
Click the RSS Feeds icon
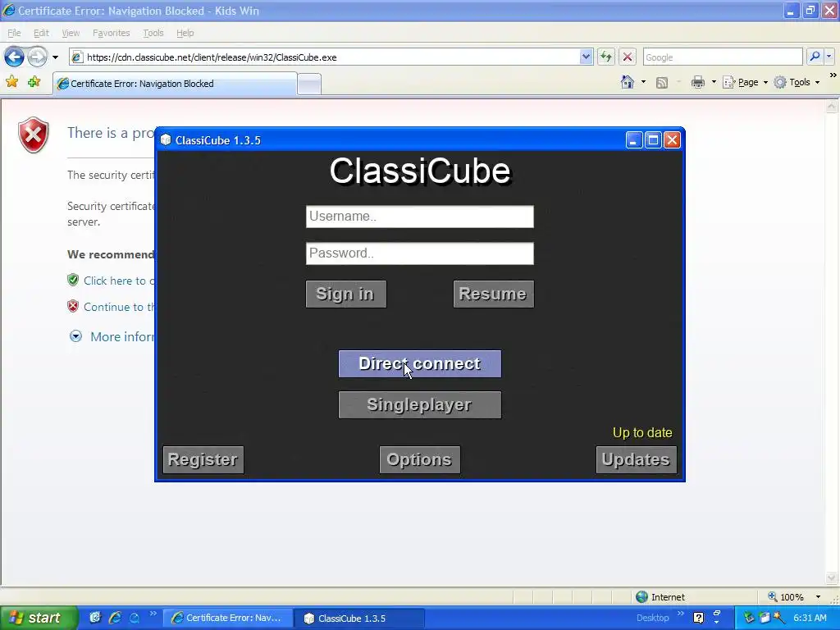(x=662, y=83)
